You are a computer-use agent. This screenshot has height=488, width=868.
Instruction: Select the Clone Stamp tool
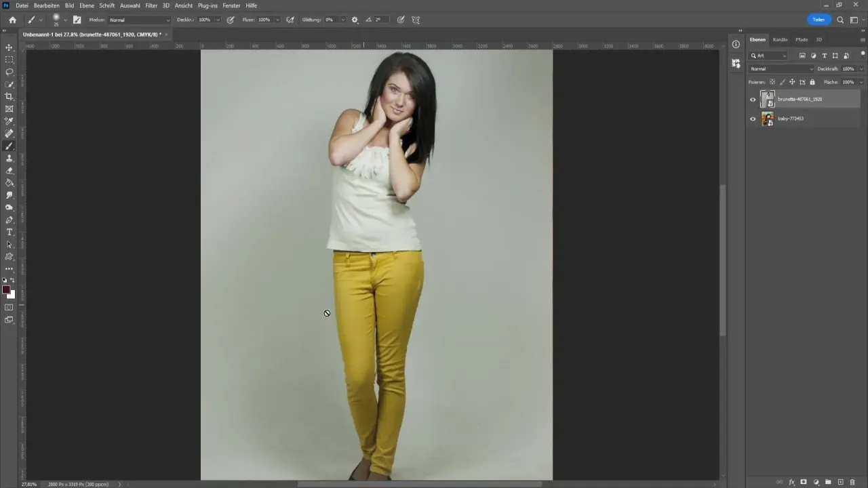pyautogui.click(x=9, y=158)
